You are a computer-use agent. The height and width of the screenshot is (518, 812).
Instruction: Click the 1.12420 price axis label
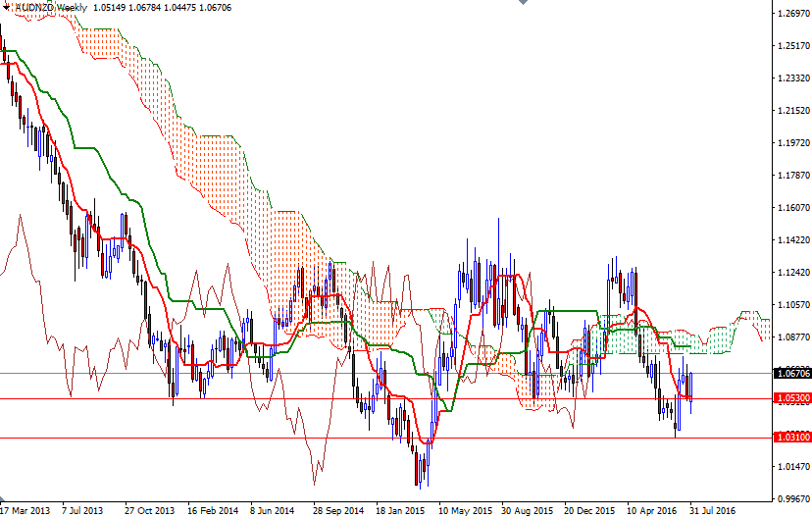point(794,273)
